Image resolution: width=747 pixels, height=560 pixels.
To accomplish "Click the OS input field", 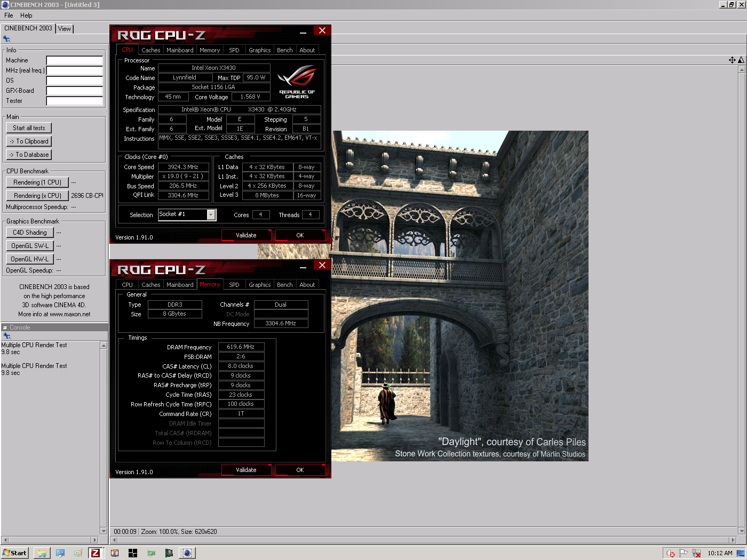I will click(74, 81).
